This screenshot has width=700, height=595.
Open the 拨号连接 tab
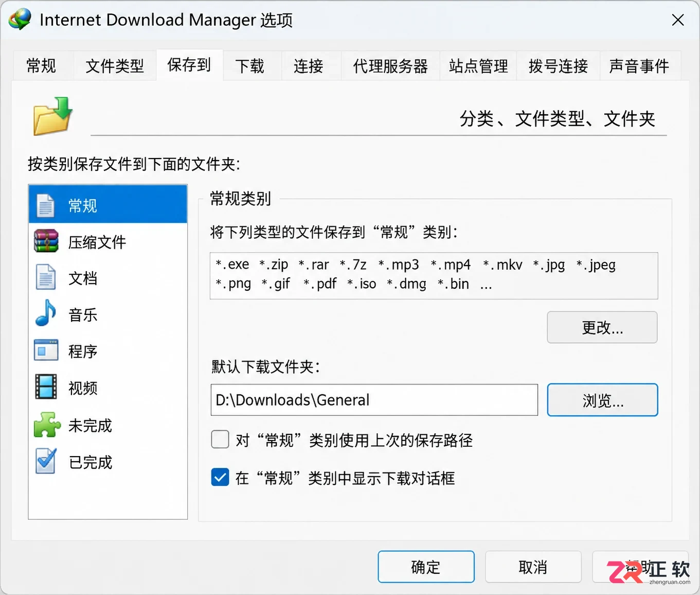pyautogui.click(x=558, y=66)
